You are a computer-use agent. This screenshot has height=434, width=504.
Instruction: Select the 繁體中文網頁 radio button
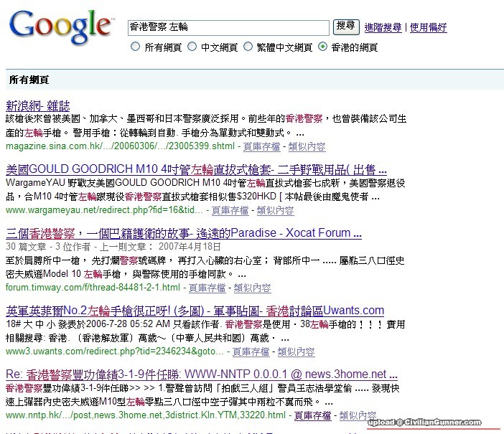pyautogui.click(x=248, y=47)
